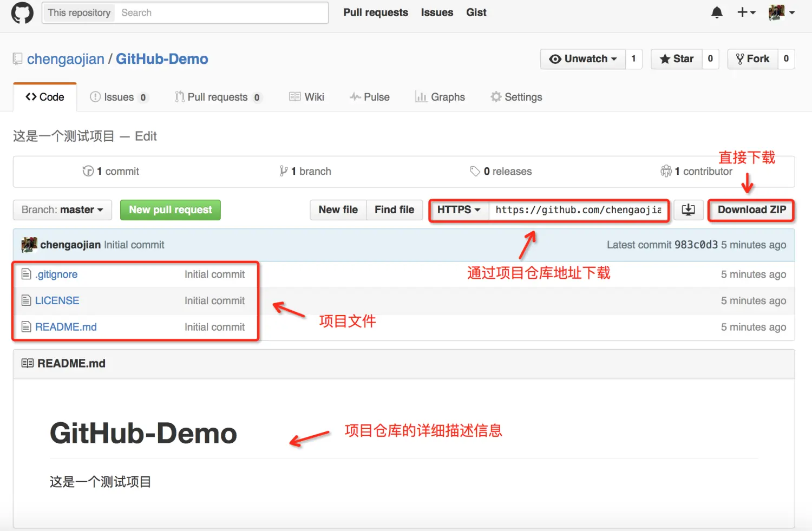Click the Graphs bar chart icon
Image resolution: width=812 pixels, height=531 pixels.
coord(421,97)
